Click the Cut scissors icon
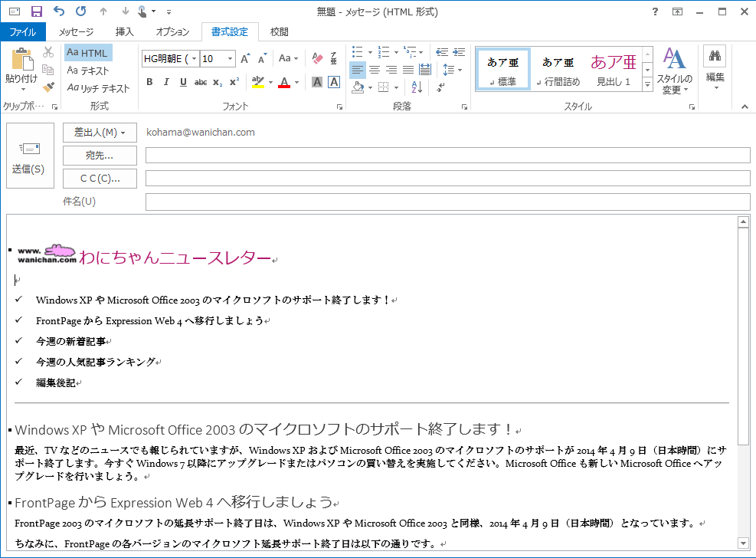 click(48, 52)
